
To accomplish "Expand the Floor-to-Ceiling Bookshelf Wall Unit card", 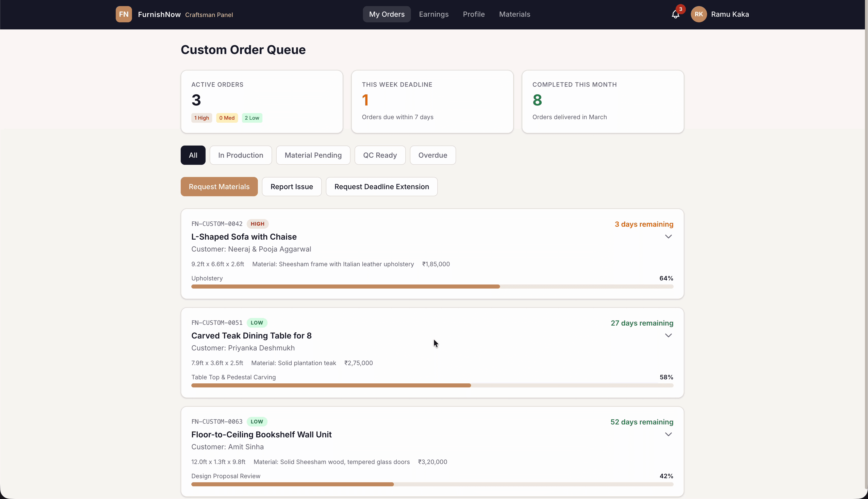I will pos(668,434).
